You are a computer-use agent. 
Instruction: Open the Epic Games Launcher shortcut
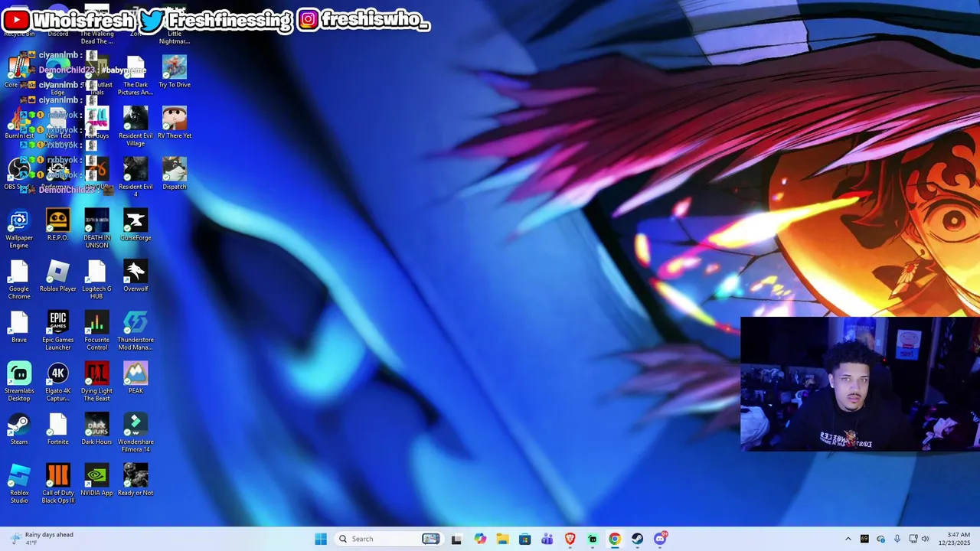click(57, 331)
